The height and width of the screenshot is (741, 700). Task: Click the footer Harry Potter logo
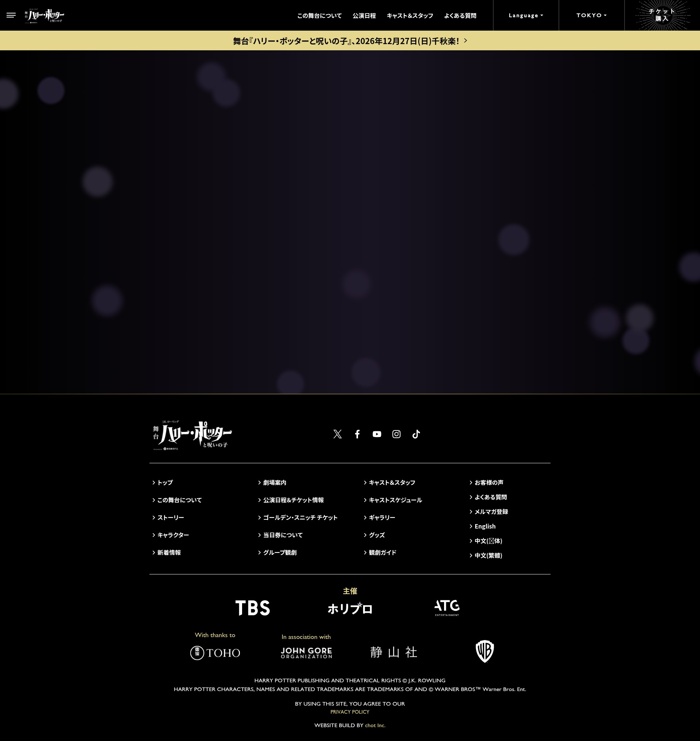(192, 435)
